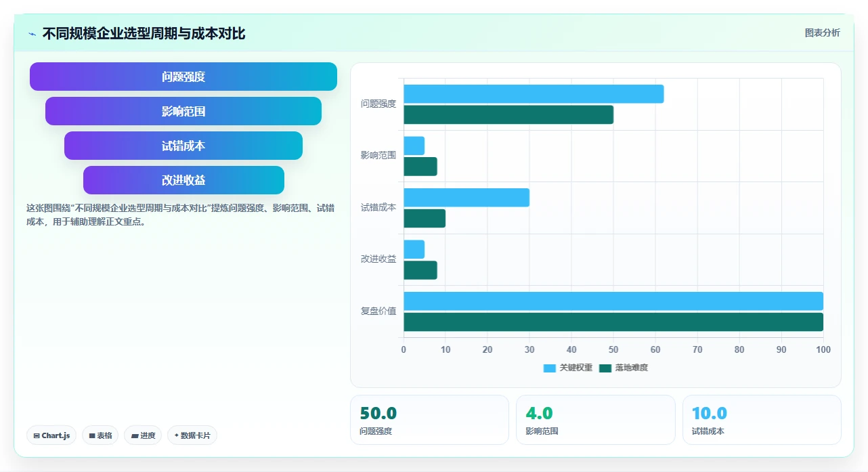Select the 改进收益 funnel bar
The width and height of the screenshot is (868, 472).
coord(183,180)
